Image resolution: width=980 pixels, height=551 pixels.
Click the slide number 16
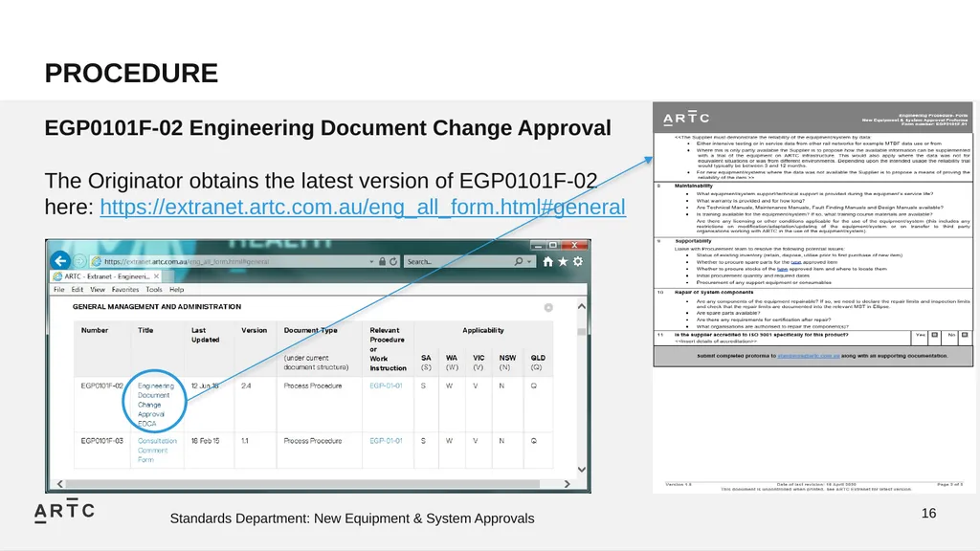click(x=928, y=513)
